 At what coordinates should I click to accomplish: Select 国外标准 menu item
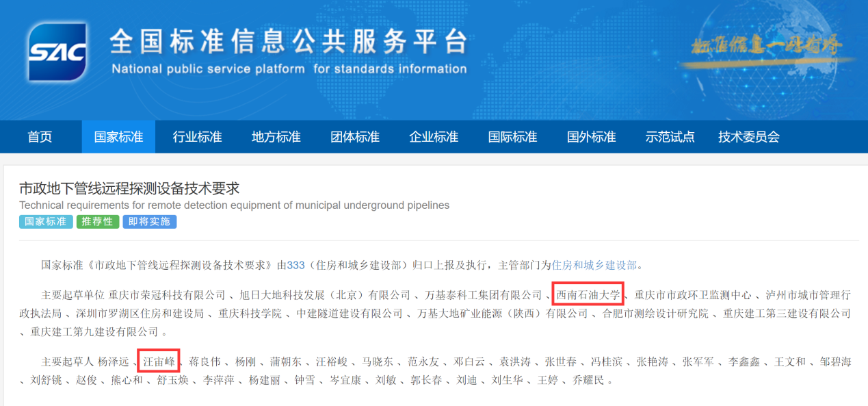(591, 137)
